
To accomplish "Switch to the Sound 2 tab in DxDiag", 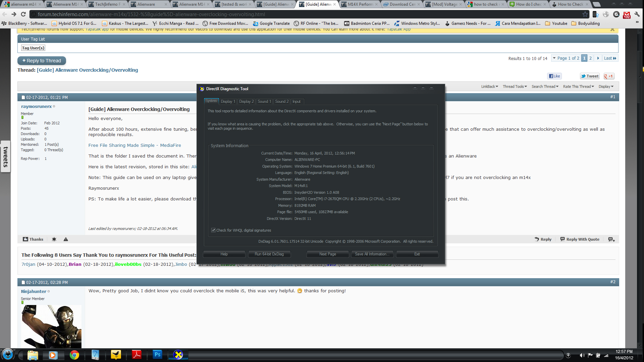I will [x=282, y=102].
